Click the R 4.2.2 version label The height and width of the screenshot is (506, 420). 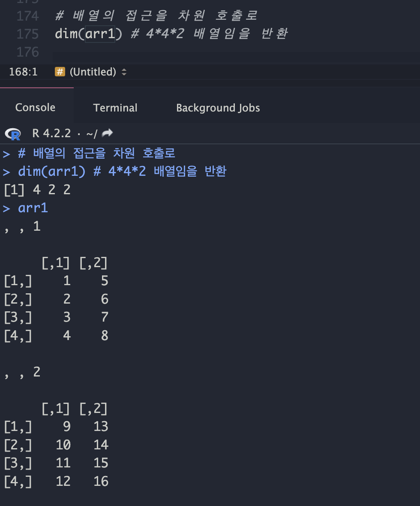51,133
